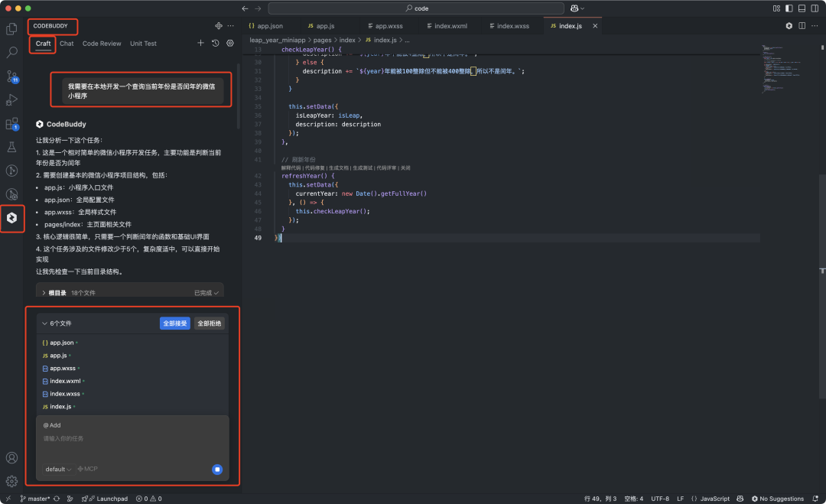The height and width of the screenshot is (504, 826).
Task: Stop generation with the blue stop button
Action: tap(216, 469)
